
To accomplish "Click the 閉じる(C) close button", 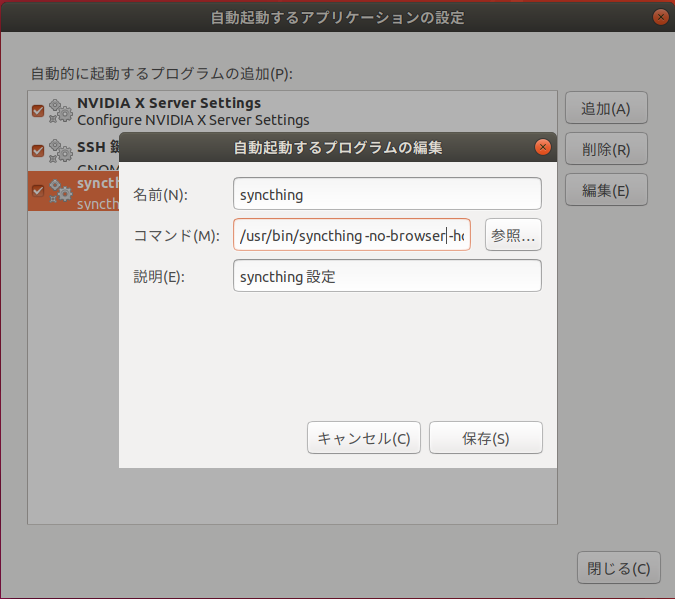I will click(x=619, y=568).
